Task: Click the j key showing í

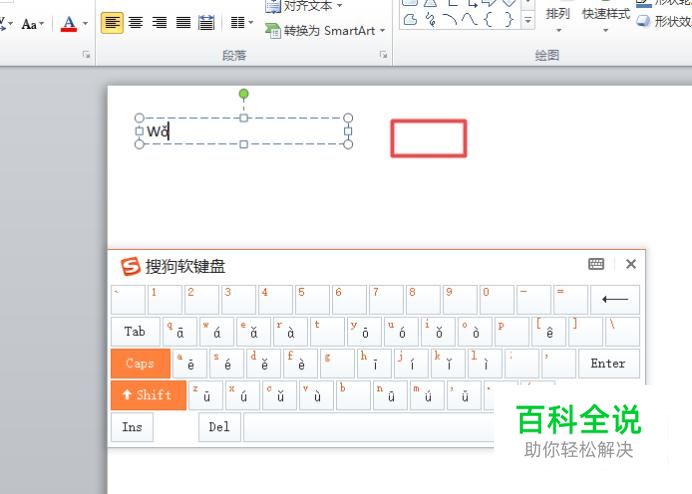Action: pos(411,363)
